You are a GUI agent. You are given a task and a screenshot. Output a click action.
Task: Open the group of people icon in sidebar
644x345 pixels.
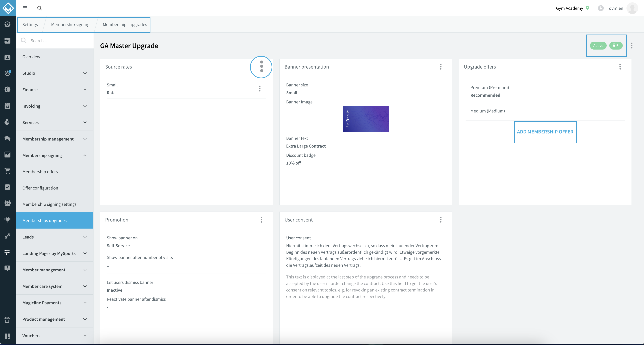[8, 203]
